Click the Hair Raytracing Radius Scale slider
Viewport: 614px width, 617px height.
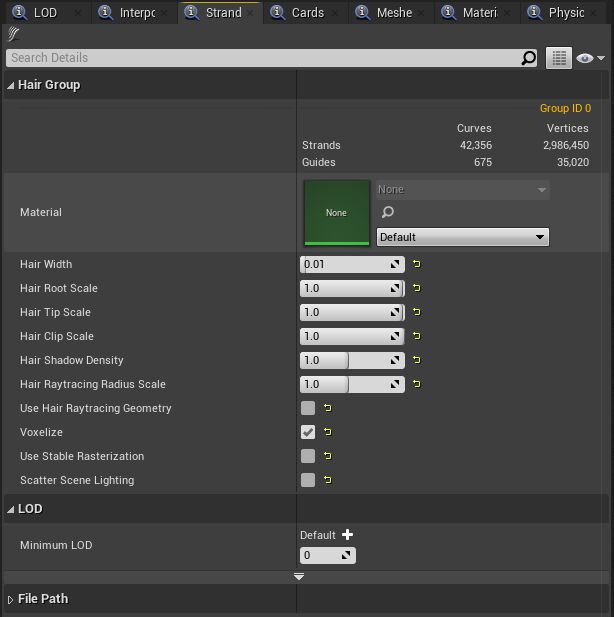[x=352, y=384]
